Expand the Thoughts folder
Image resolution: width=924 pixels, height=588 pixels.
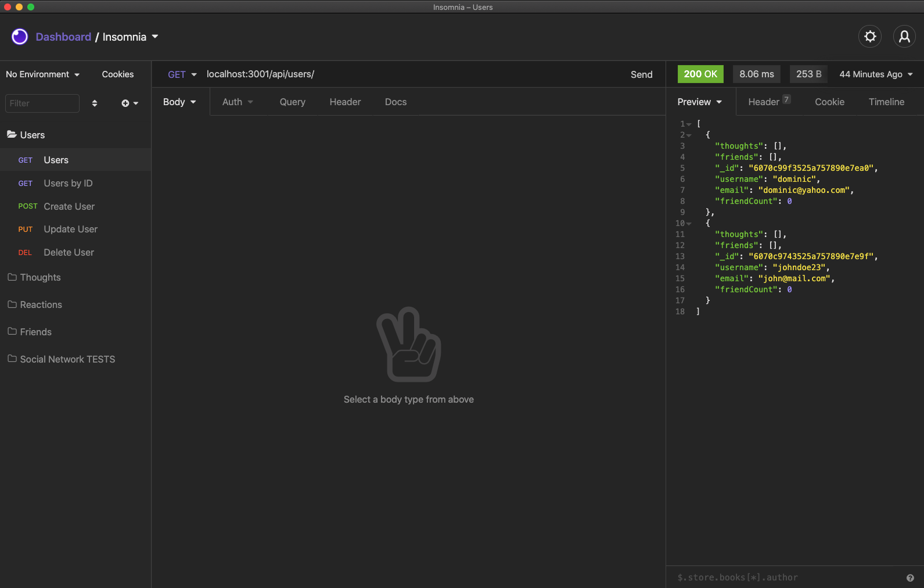click(x=75, y=277)
